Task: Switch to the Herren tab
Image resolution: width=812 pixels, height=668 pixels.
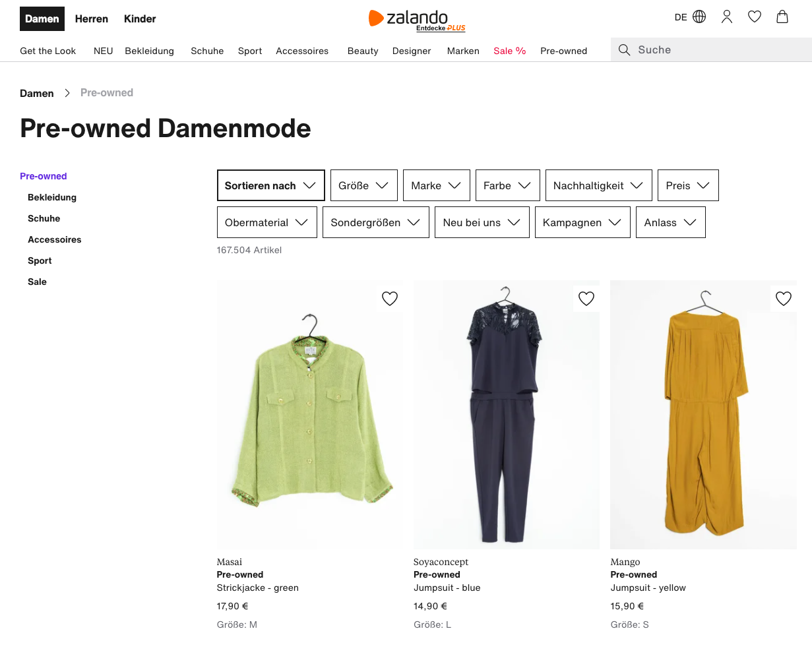Action: [x=92, y=18]
